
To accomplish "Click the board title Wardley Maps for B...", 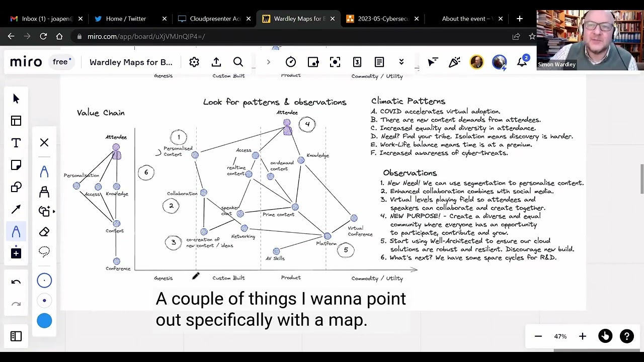I will (x=131, y=62).
